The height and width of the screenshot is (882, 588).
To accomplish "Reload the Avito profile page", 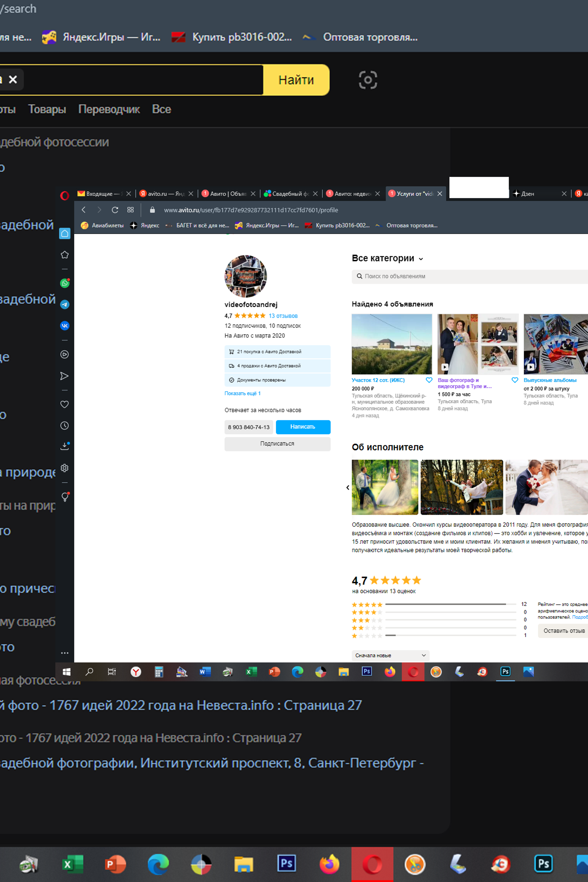I will (x=115, y=210).
